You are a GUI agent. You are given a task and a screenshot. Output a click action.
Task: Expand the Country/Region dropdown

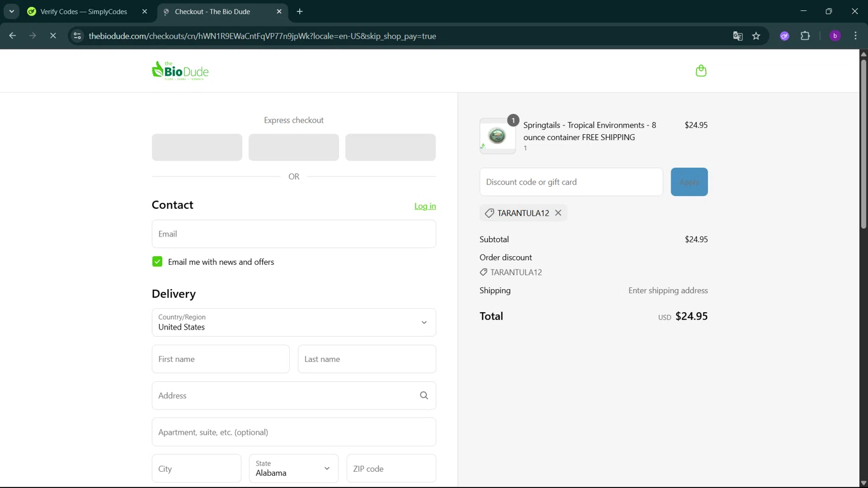tap(294, 322)
